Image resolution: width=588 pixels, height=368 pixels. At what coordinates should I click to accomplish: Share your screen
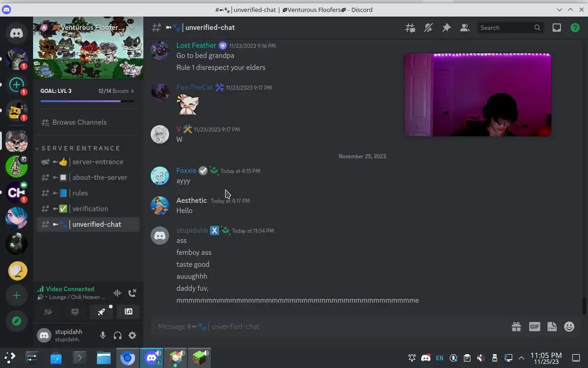(74, 312)
